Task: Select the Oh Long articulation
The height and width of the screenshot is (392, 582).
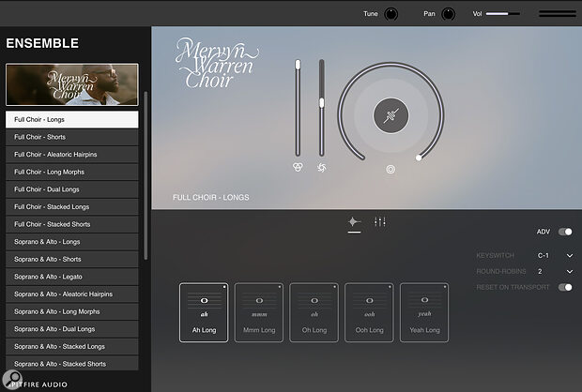Action: 314,312
